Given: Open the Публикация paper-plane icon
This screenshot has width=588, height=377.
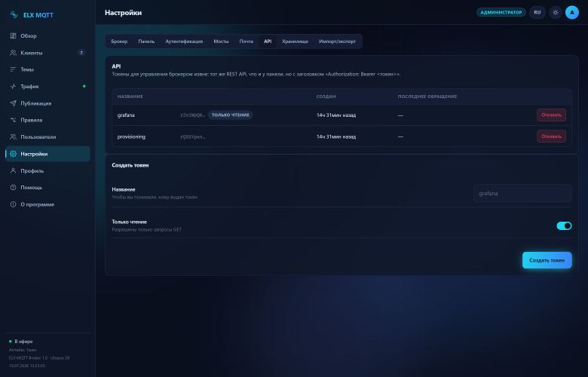Looking at the screenshot, I should [13, 103].
